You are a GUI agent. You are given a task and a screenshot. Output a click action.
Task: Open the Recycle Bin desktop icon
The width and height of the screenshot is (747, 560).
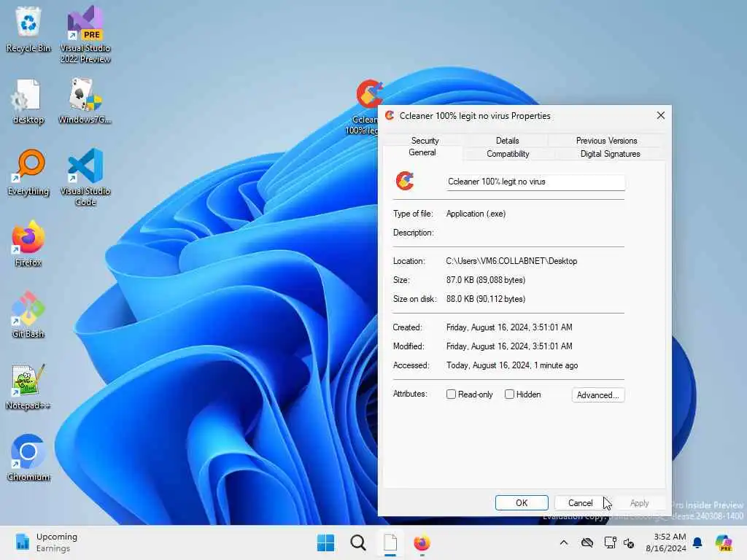pyautogui.click(x=28, y=29)
